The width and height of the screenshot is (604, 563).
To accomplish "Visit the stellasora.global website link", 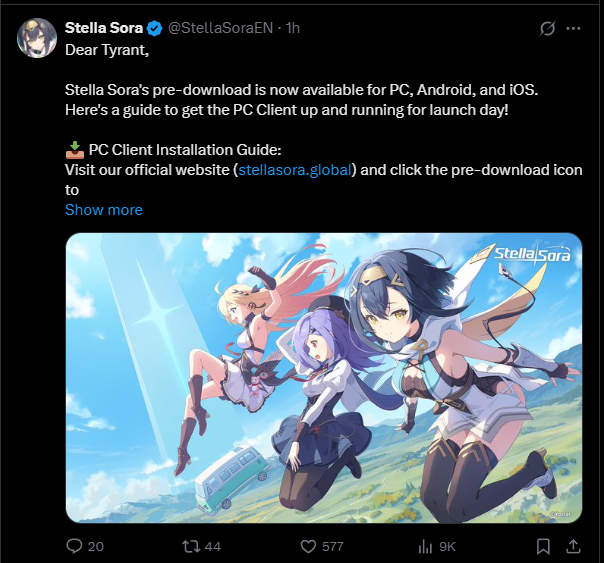I will tap(295, 170).
